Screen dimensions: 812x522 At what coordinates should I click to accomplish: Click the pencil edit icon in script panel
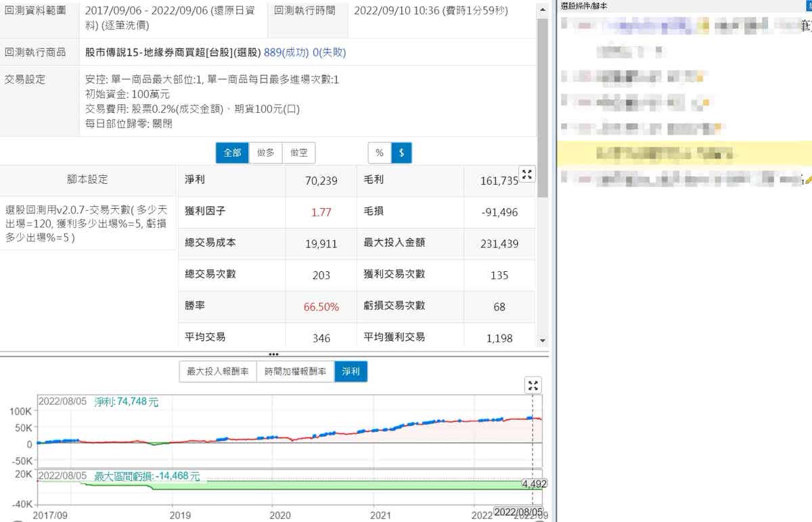807,179
